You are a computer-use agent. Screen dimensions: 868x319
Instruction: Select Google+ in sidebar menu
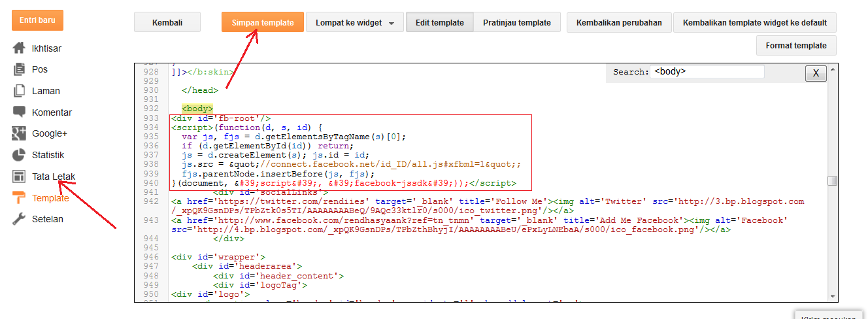tap(50, 133)
